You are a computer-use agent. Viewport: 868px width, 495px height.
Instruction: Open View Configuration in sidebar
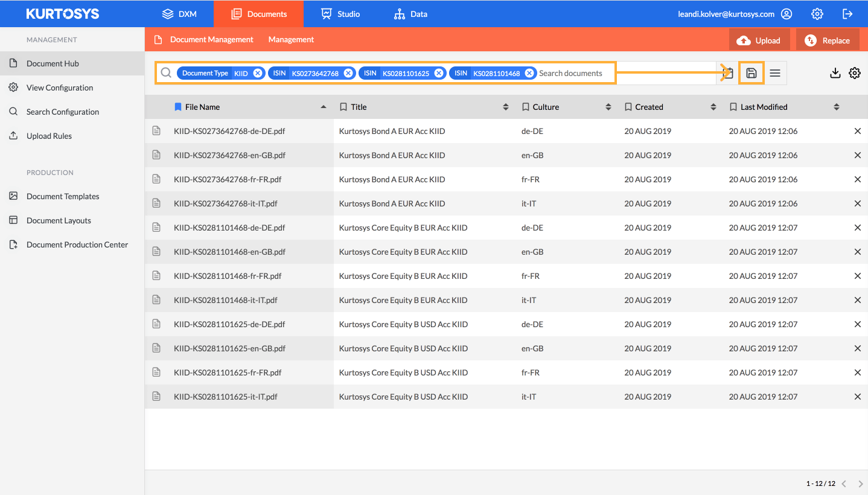point(72,88)
